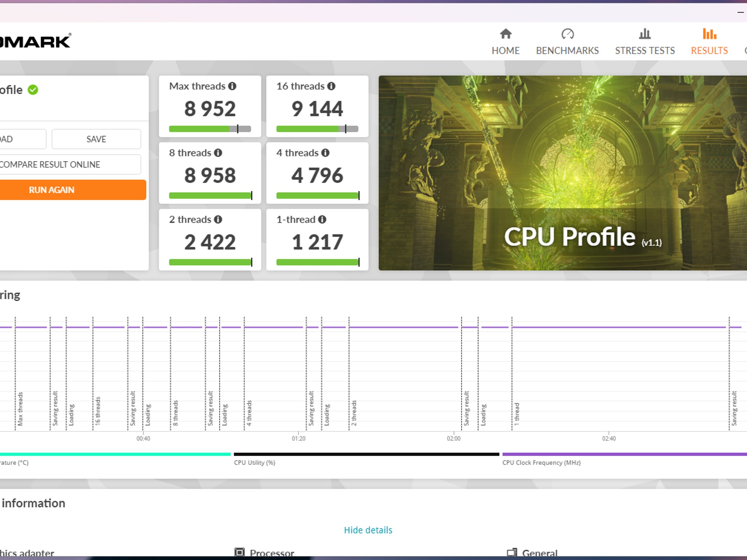Image resolution: width=747 pixels, height=560 pixels.
Task: Click the SAVE button
Action: pyautogui.click(x=96, y=139)
